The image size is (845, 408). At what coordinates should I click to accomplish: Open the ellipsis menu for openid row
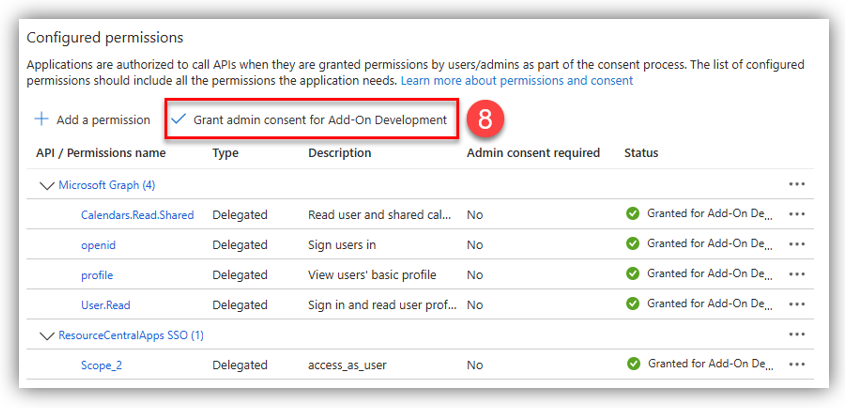pyautogui.click(x=797, y=244)
